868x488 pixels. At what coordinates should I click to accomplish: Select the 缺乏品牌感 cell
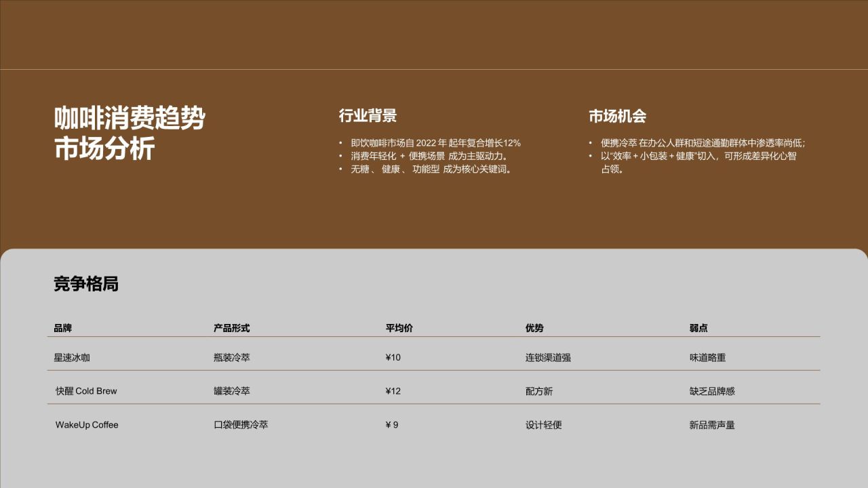click(712, 391)
